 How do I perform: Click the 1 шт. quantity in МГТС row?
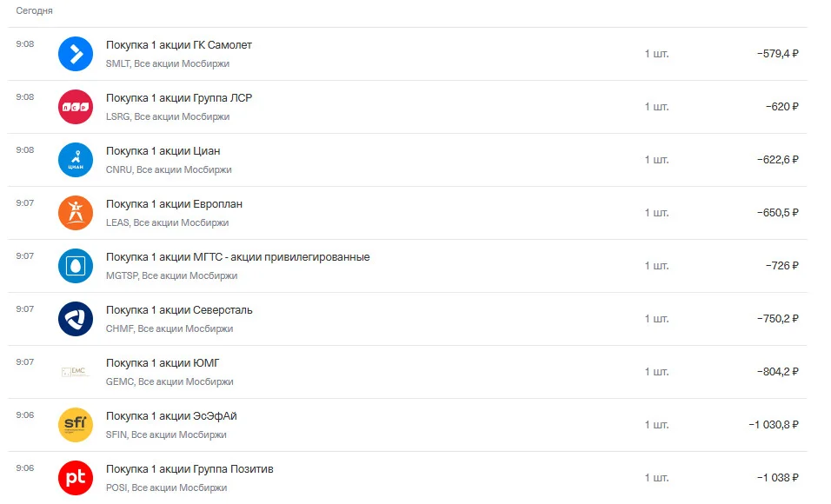(x=656, y=266)
